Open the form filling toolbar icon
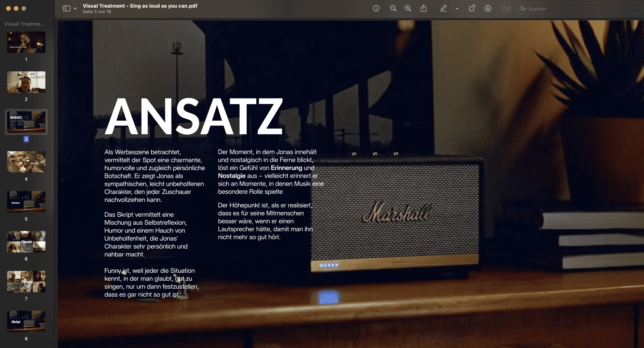Screen dimensions: 644x348 [x=506, y=8]
